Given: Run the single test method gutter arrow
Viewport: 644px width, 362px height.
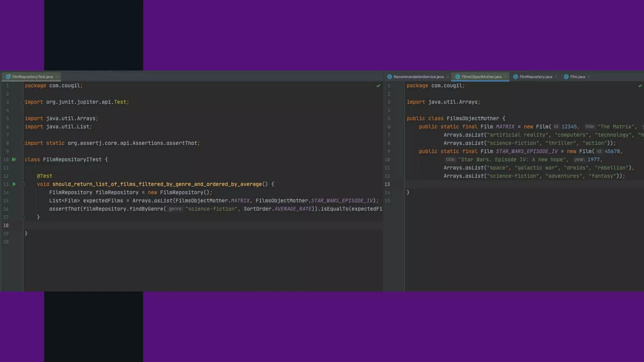Looking at the screenshot, I should click(14, 184).
